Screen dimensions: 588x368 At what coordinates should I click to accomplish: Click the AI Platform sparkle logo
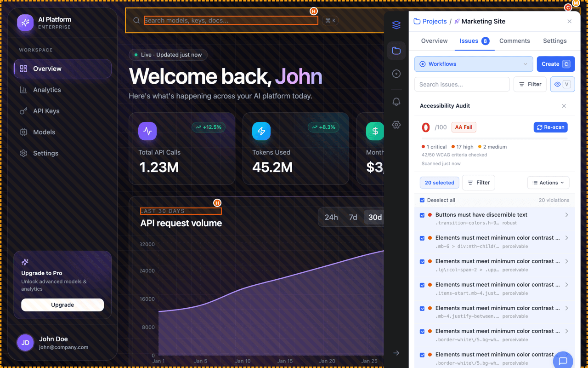tap(25, 23)
